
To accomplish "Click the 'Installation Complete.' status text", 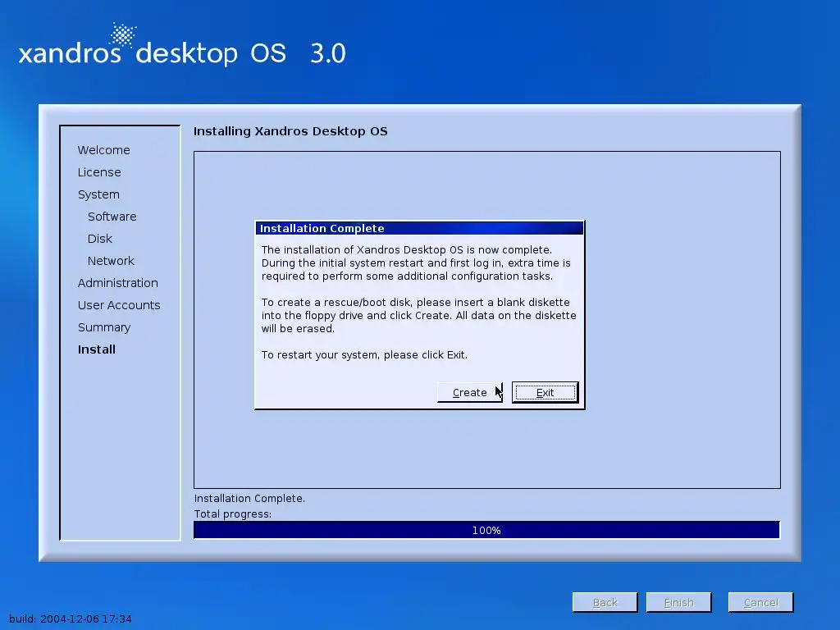I will point(249,498).
